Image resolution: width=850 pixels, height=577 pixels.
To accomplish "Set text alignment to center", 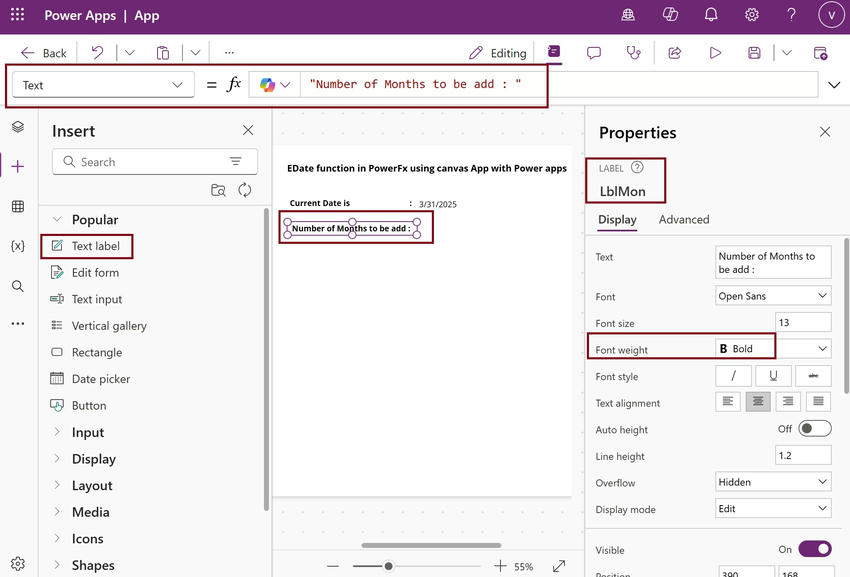I will pos(758,402).
